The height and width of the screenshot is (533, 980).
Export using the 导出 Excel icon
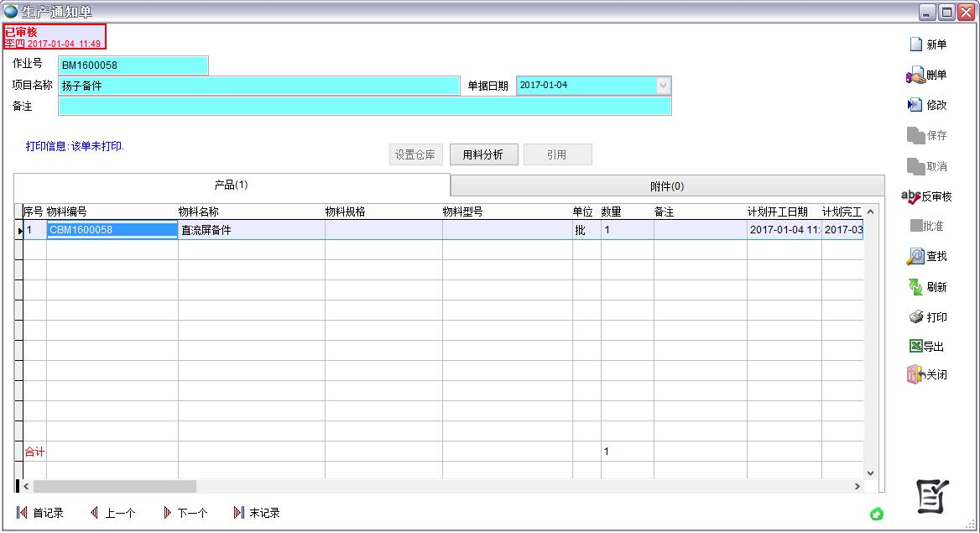[x=915, y=346]
